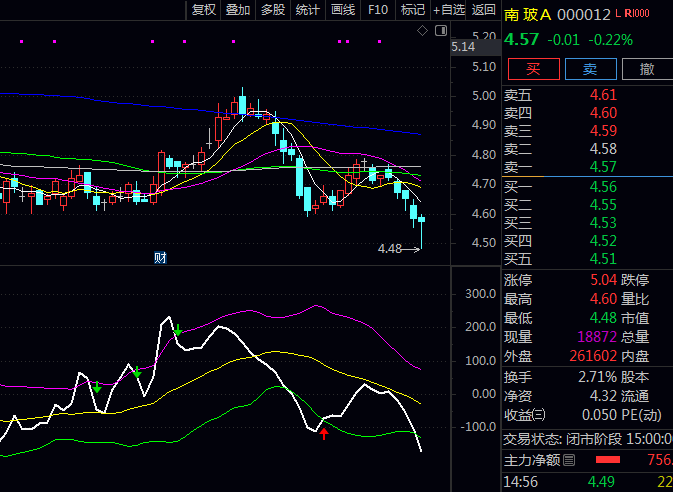Click the red 主力净额 bar indicator
Image resolution: width=673 pixels, height=492 pixels.
click(x=608, y=460)
